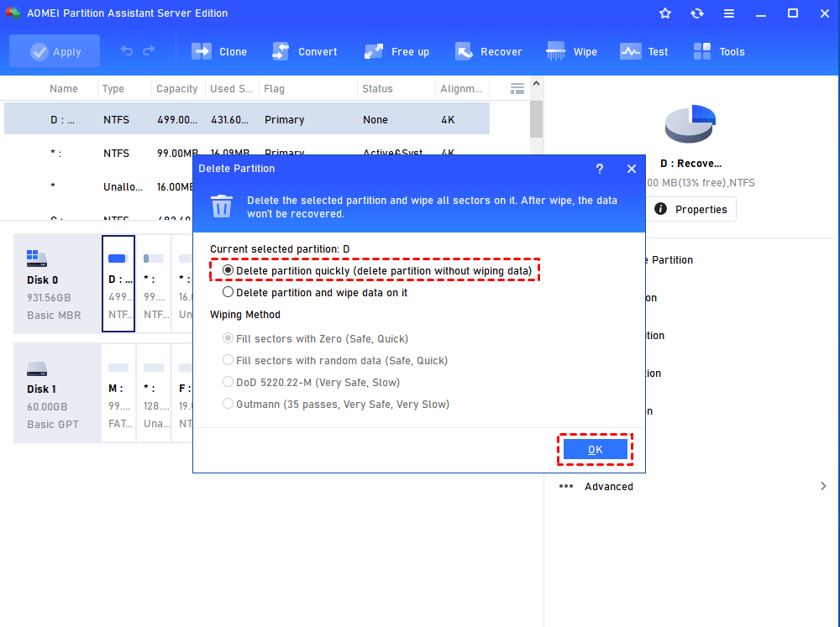Select Disk 0 in disk map
The height and width of the screenshot is (627, 840).
[57, 284]
